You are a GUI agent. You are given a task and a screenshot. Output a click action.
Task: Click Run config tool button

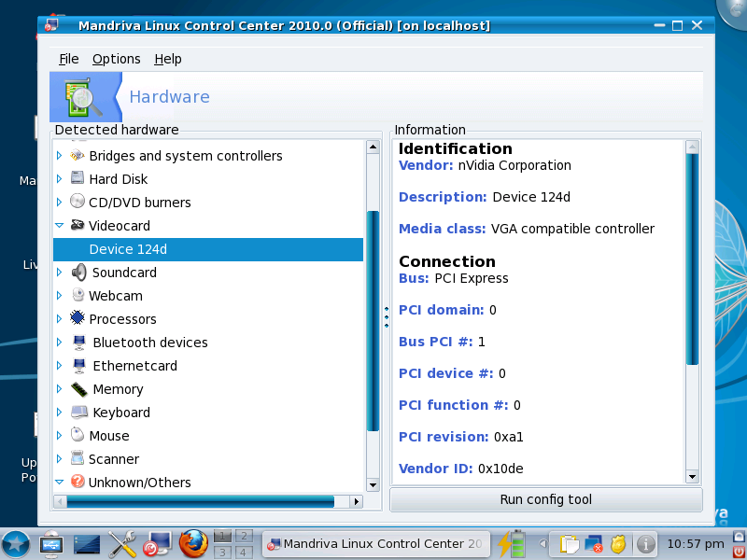pyautogui.click(x=546, y=499)
